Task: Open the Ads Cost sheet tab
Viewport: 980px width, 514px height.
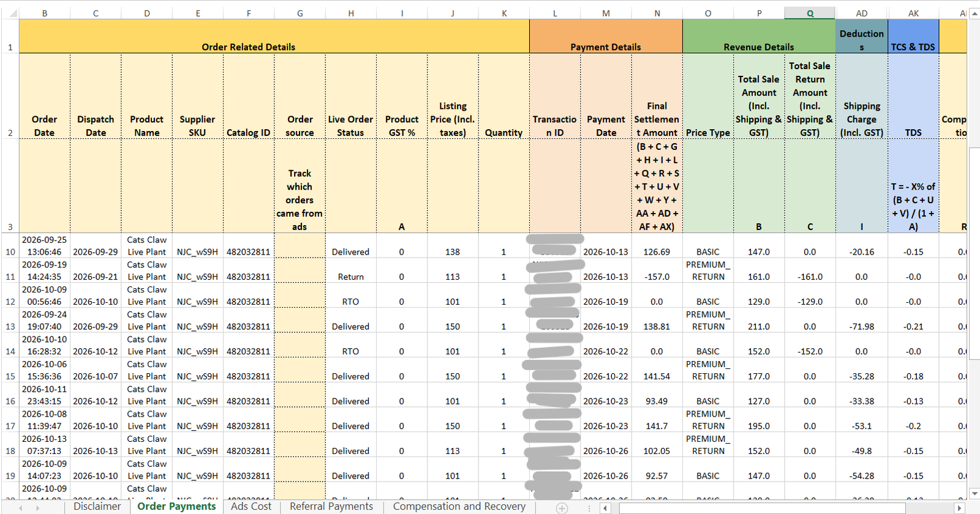Action: point(251,507)
